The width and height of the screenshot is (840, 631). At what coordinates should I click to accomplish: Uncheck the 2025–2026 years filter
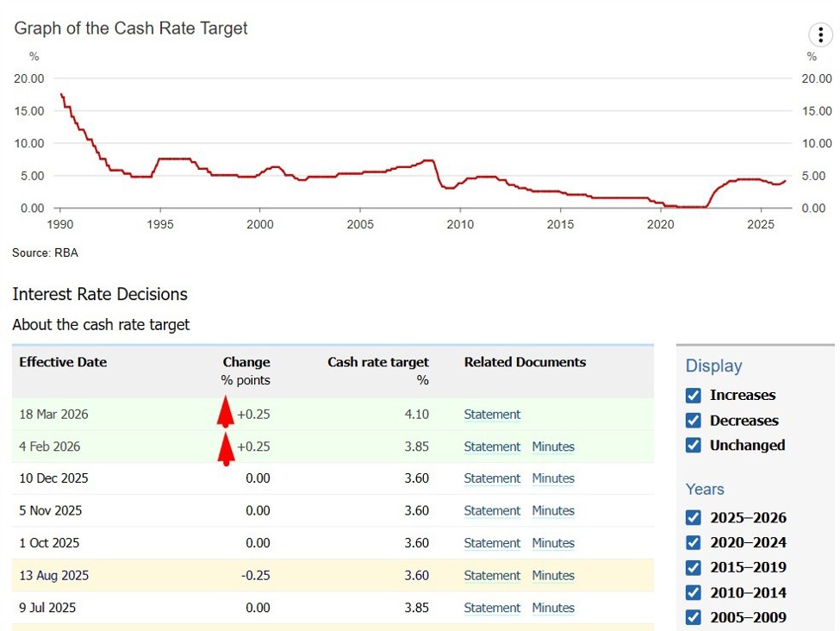694,518
